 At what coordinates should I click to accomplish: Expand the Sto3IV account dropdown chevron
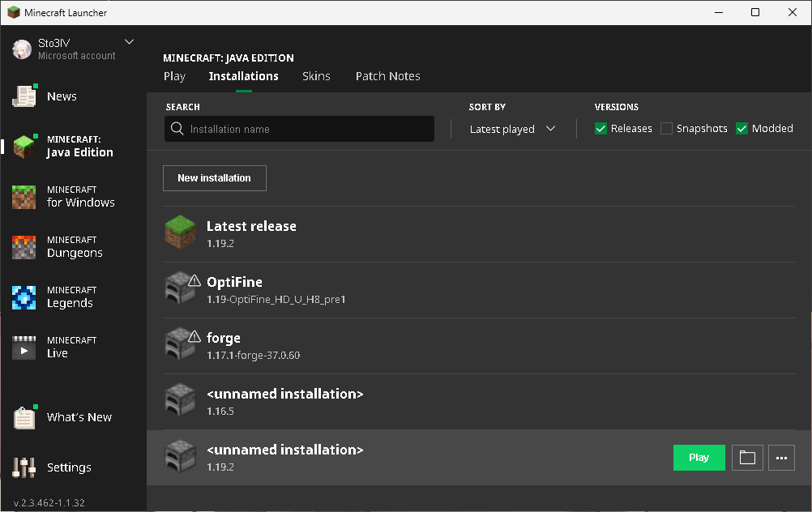pyautogui.click(x=130, y=42)
